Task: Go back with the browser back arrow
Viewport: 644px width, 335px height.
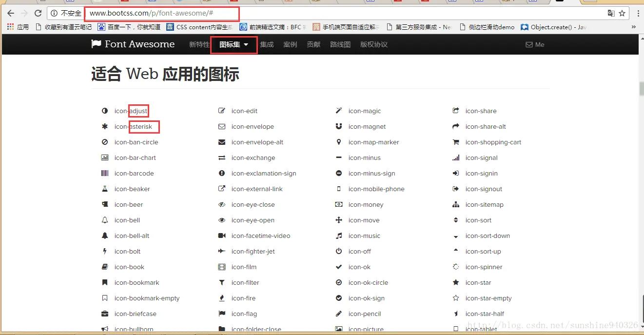Action: coord(10,13)
